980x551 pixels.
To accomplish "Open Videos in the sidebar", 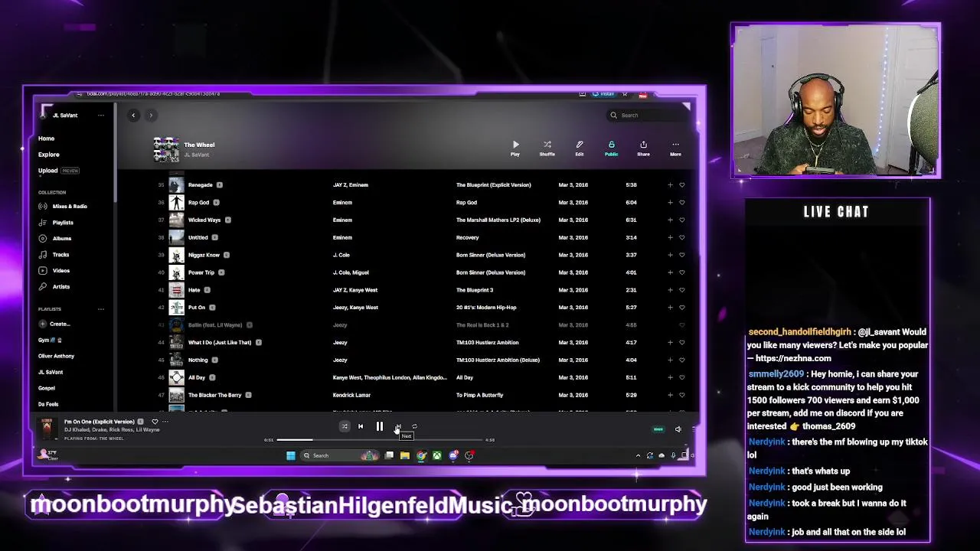I will 54,271.
